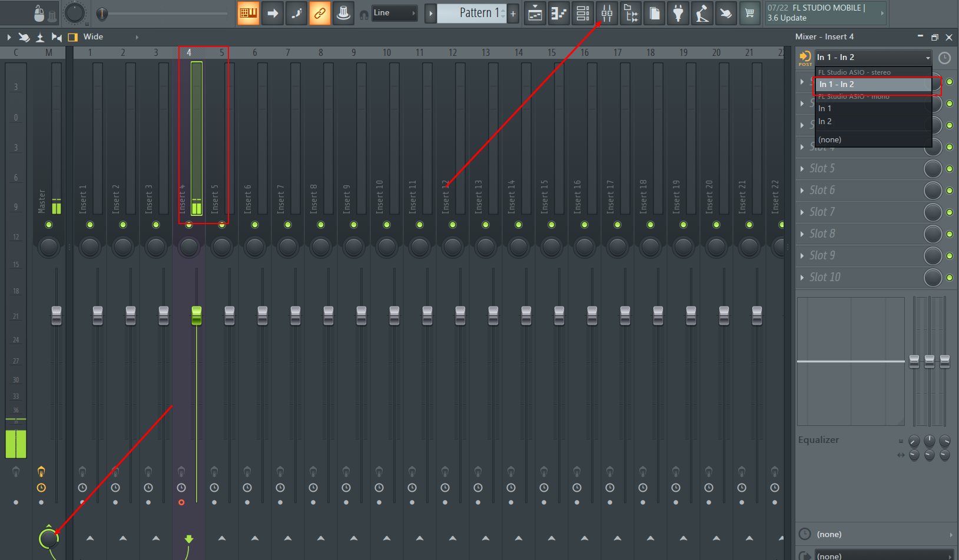Click the project files page icon
Image resolution: width=959 pixels, height=560 pixels.
[655, 13]
